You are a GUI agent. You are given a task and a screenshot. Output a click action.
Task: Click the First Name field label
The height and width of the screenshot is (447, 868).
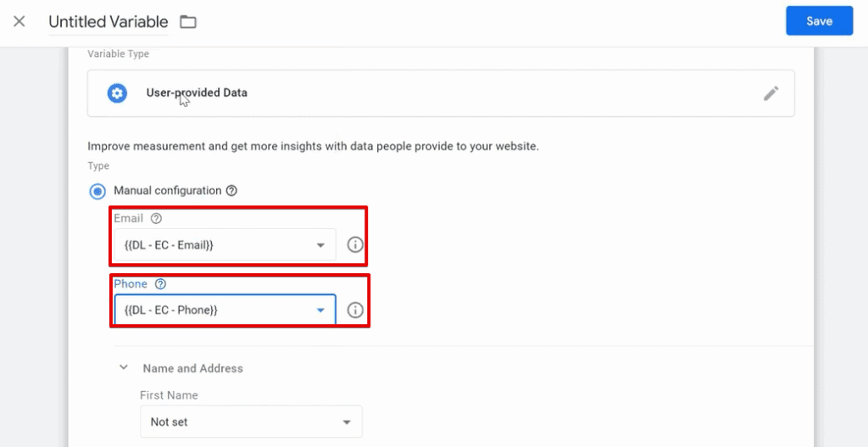pos(169,395)
